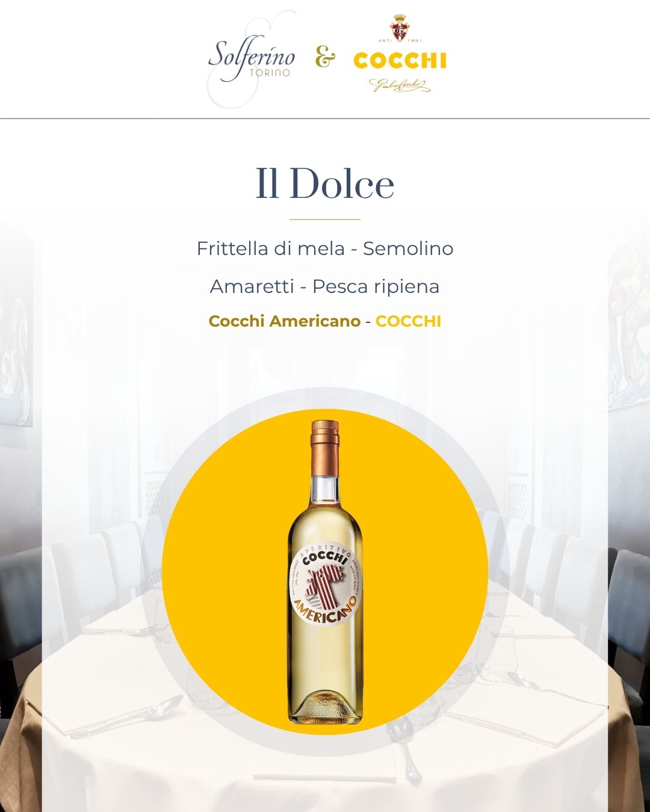This screenshot has height=812, width=650.
Task: Click the yellow circle background
Action: tap(325, 573)
